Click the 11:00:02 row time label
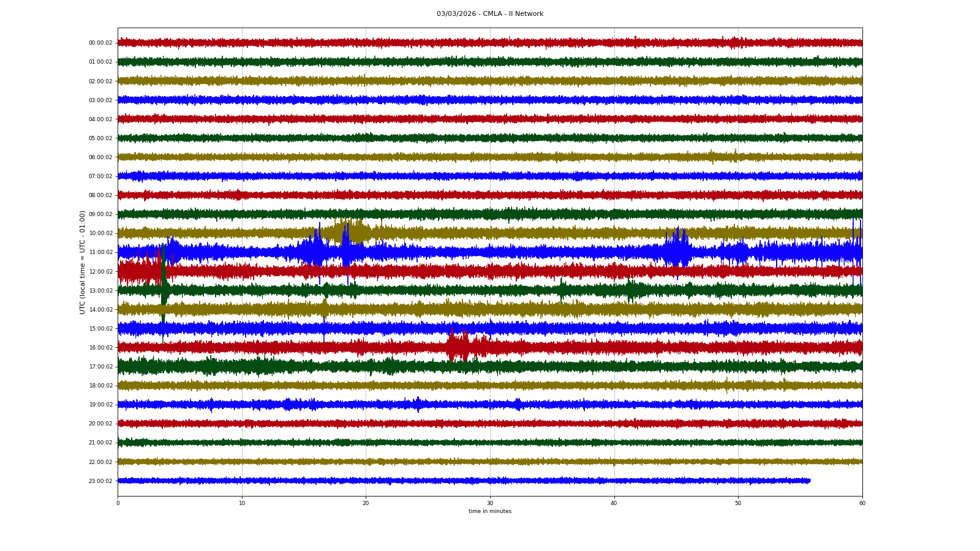This screenshot has height=551, width=980. 100,252
